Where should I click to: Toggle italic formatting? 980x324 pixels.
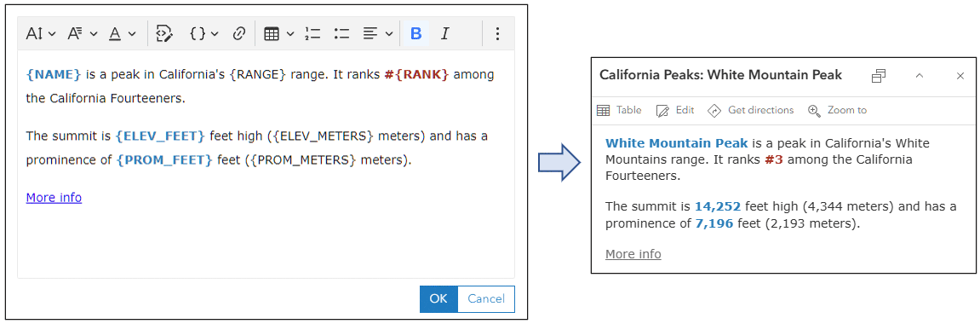pos(445,34)
